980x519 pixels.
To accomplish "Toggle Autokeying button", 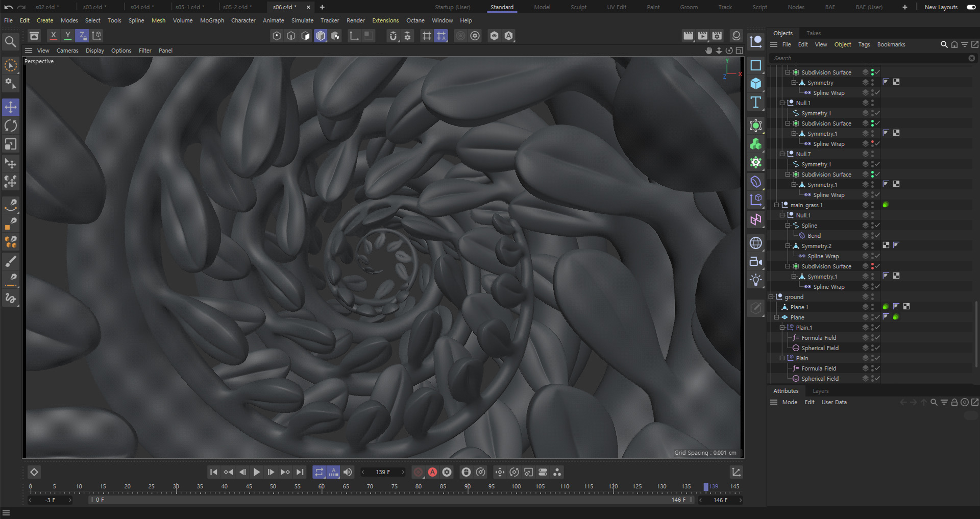I will coord(432,472).
